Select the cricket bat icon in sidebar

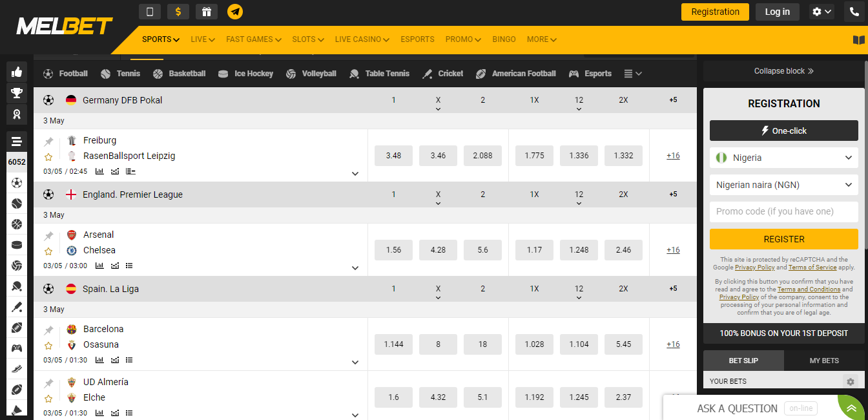click(17, 307)
